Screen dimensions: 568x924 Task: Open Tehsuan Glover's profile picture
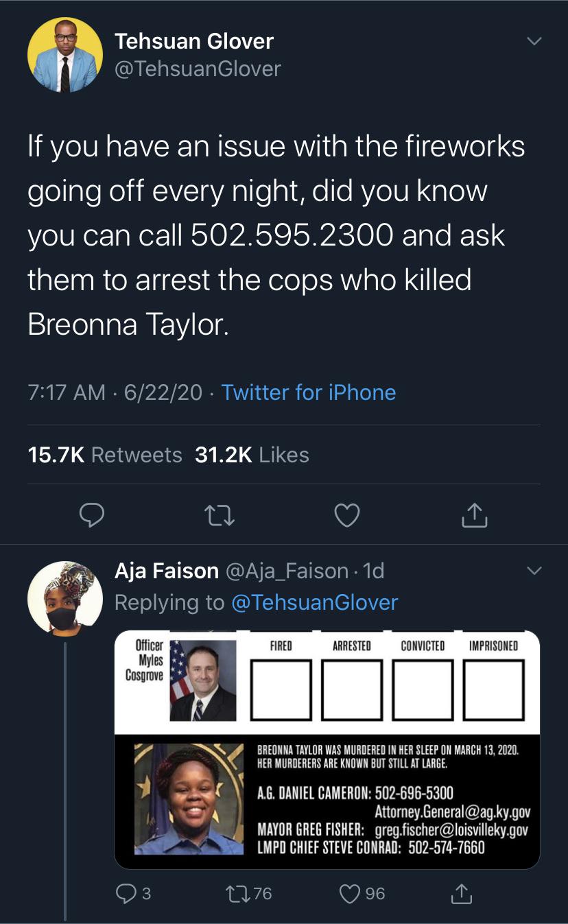(64, 56)
